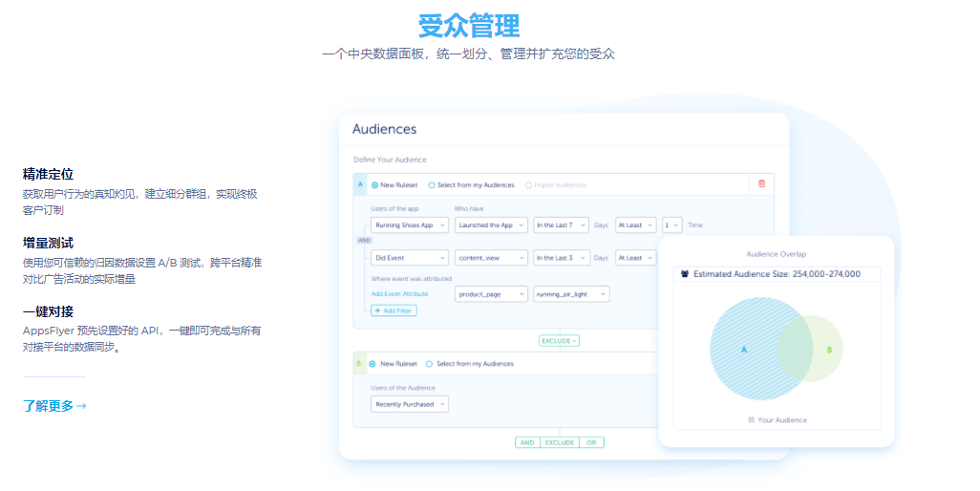
Task: Open the times count dropdown showing 1
Action: (671, 224)
